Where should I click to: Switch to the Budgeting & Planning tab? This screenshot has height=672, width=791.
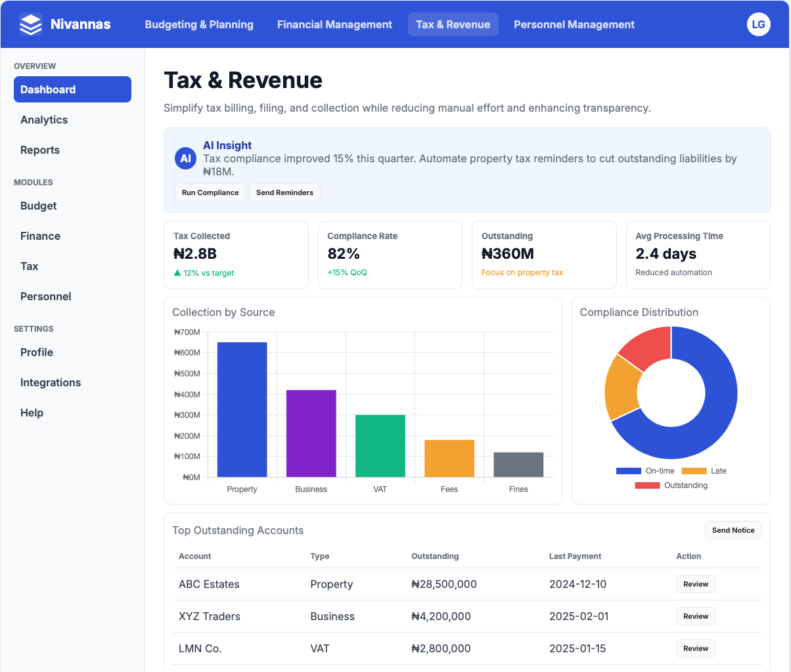tap(199, 24)
